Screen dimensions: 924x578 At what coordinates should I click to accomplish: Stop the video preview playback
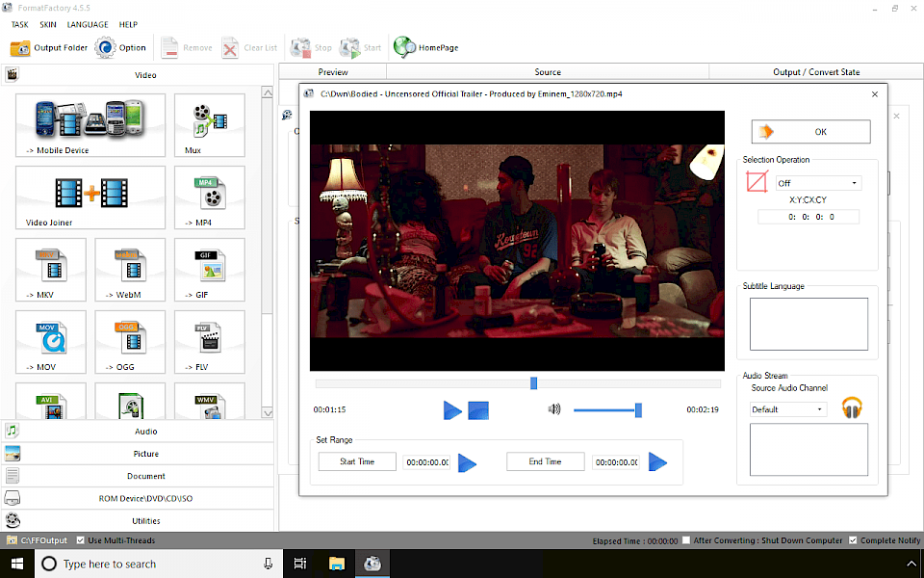tap(478, 410)
